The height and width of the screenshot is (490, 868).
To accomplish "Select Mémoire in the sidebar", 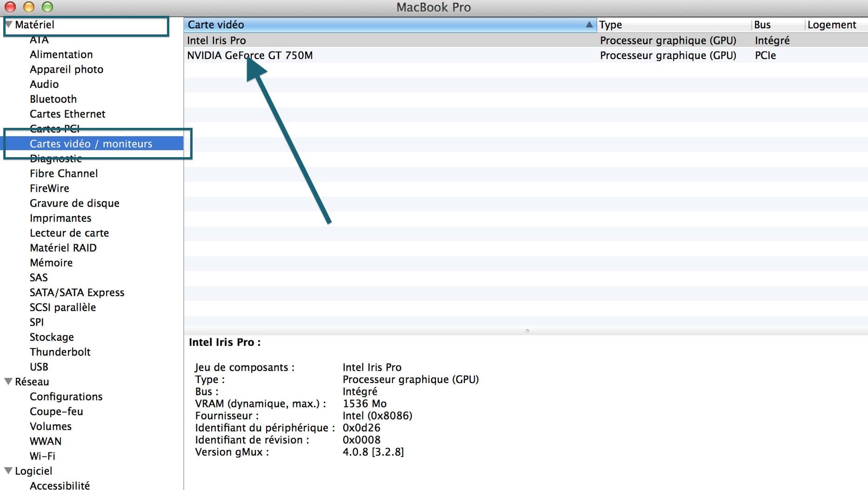I will pyautogui.click(x=51, y=263).
